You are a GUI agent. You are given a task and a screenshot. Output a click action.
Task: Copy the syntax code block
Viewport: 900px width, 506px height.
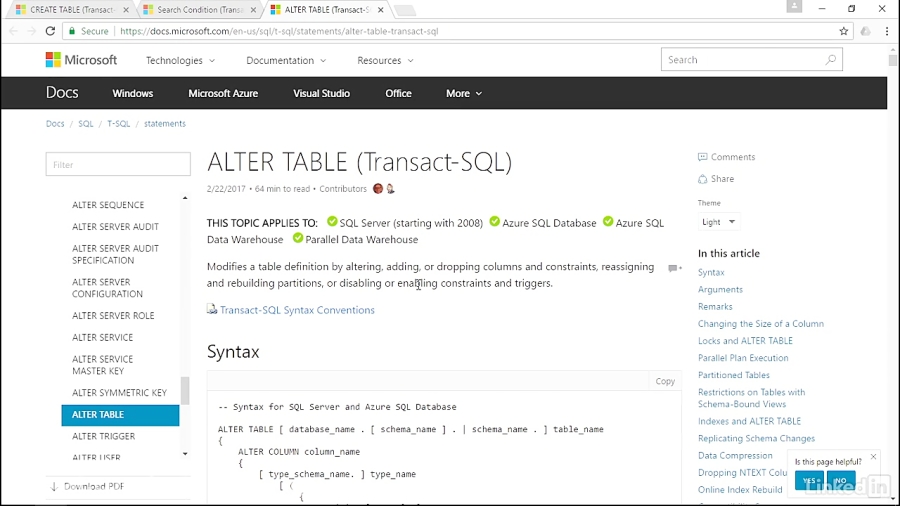[x=665, y=381]
